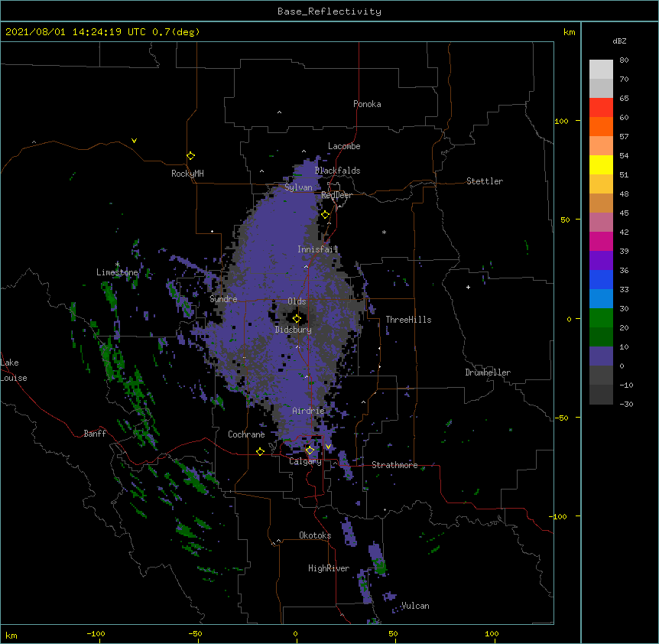This screenshot has height=644, width=659.
Task: Click the Limestone label
Action: [117, 272]
